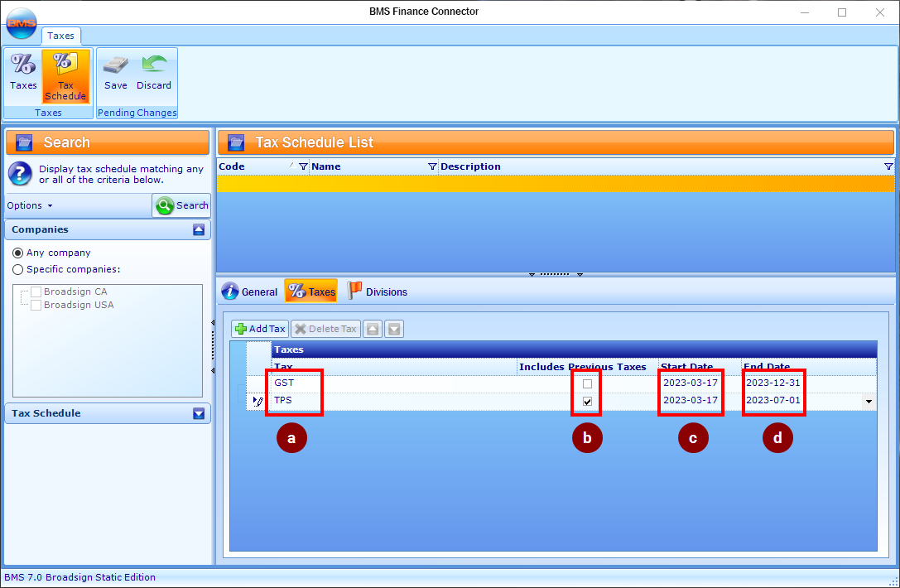Click the vertical splitter handle beside Search panel
Image resolution: width=900 pixels, height=588 pixels.
[213, 346]
